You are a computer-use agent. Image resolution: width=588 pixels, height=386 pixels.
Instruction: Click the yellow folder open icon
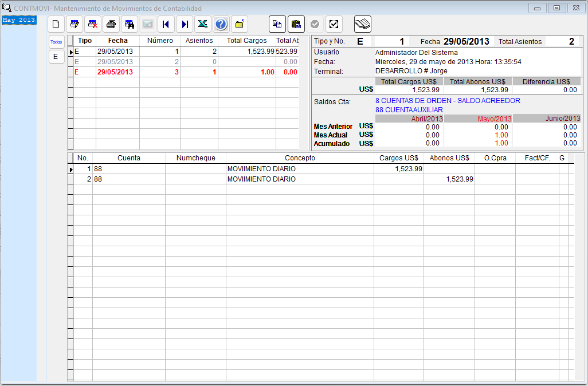tap(239, 25)
